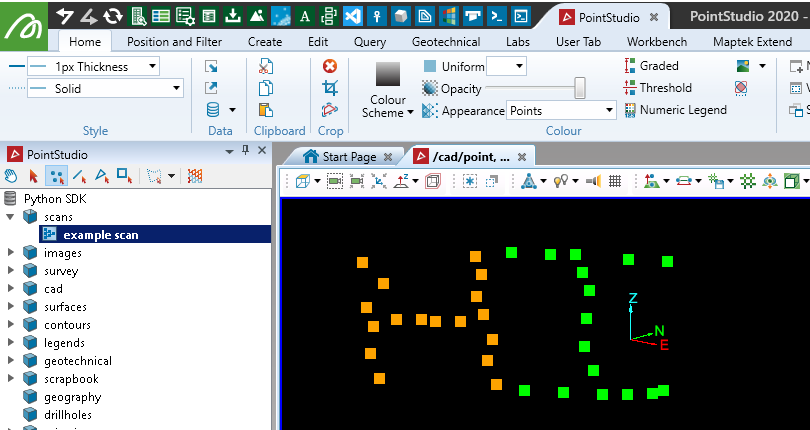
Task: Toggle the Graded colour option
Action: click(x=651, y=66)
